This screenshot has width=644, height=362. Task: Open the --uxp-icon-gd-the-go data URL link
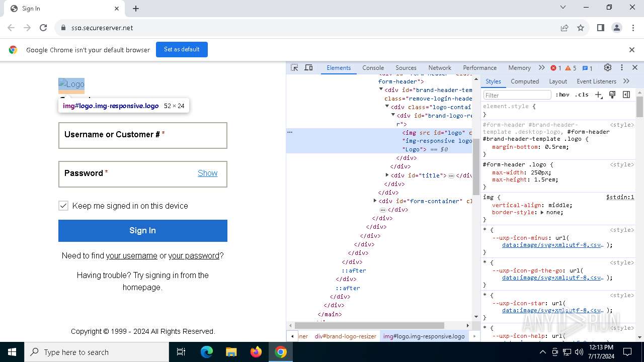click(552, 278)
